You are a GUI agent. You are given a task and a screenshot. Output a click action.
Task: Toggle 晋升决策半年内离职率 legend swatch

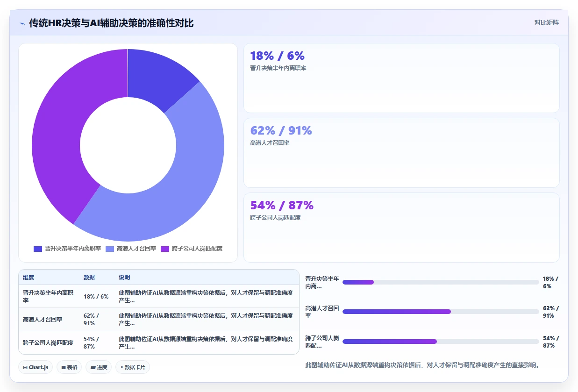click(x=38, y=249)
